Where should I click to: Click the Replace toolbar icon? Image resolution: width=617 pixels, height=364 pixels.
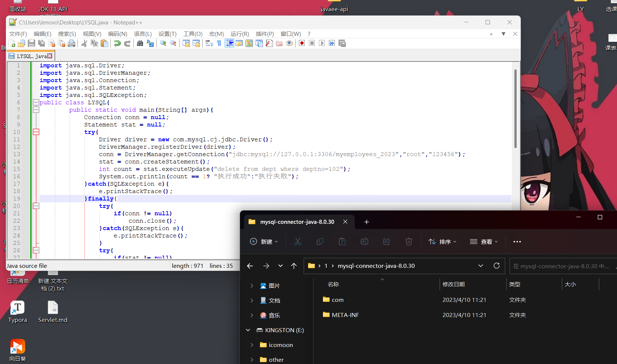click(150, 43)
